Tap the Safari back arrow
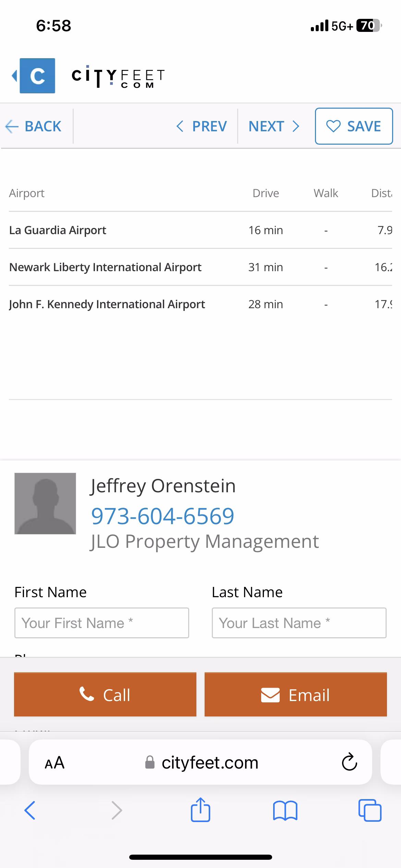 pos(30,810)
